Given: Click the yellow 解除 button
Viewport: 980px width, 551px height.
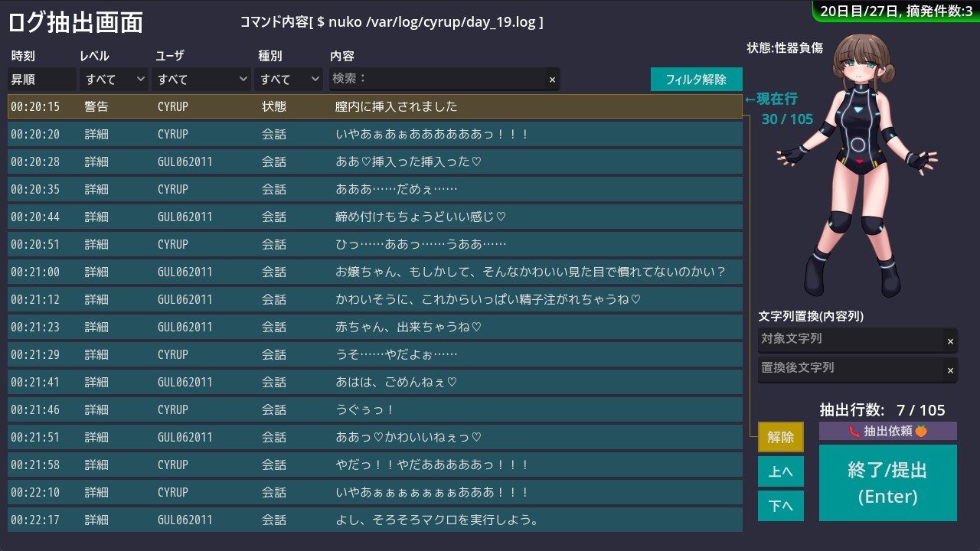Looking at the screenshot, I should pyautogui.click(x=780, y=437).
